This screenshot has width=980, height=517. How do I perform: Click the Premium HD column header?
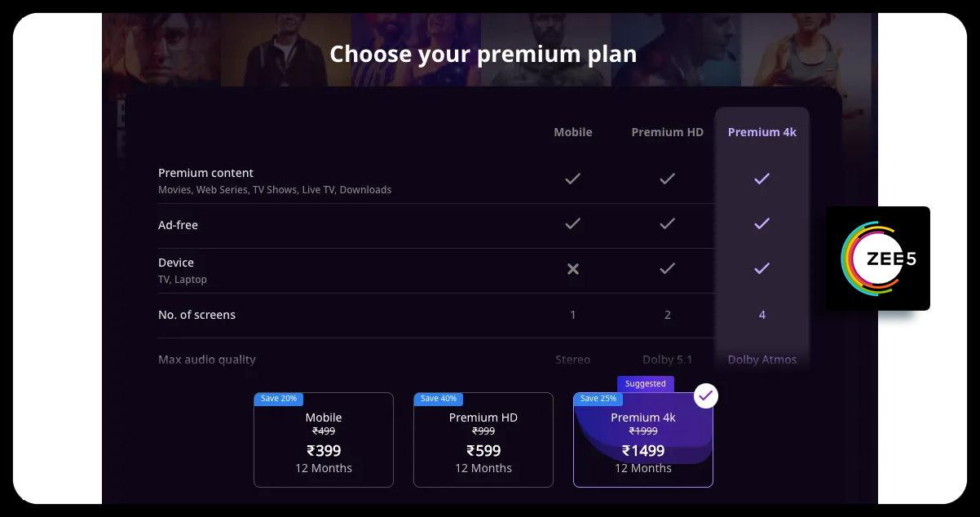point(668,132)
